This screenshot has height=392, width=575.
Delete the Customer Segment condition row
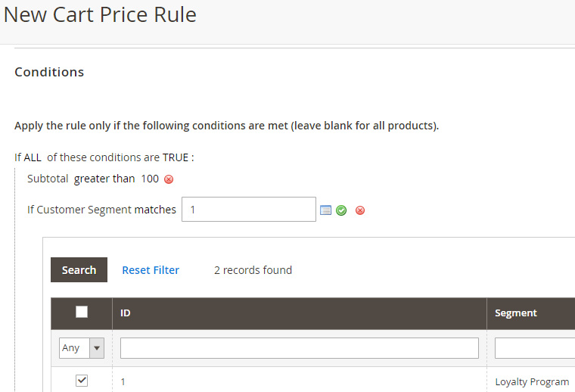(x=360, y=210)
